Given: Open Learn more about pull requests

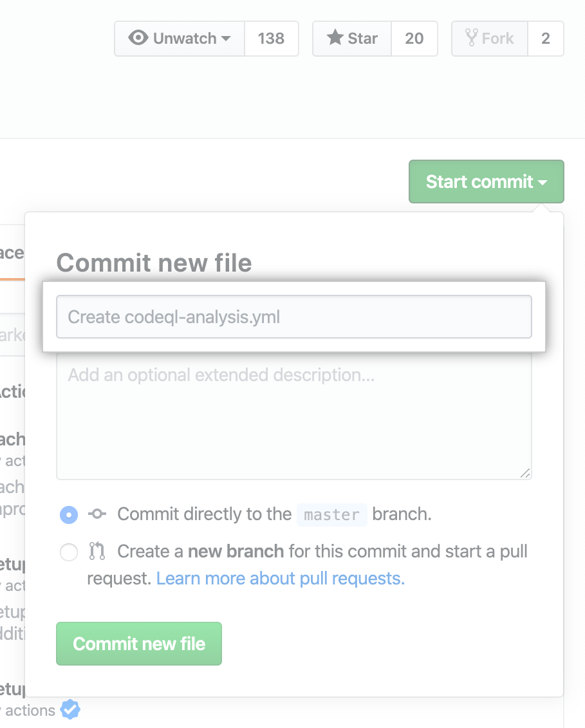Looking at the screenshot, I should pos(281,578).
